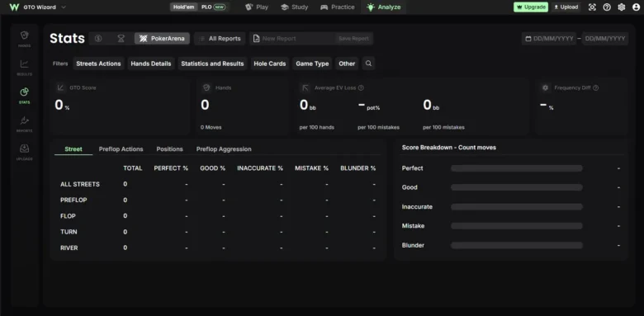This screenshot has height=316, width=644.
Task: Switch to PLO game mode
Action: click(213, 7)
